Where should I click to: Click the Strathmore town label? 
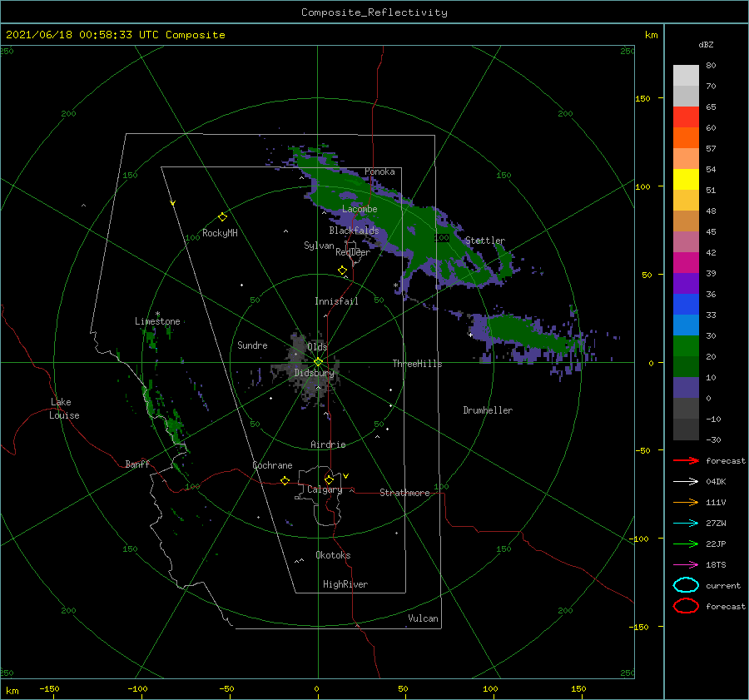(x=404, y=493)
